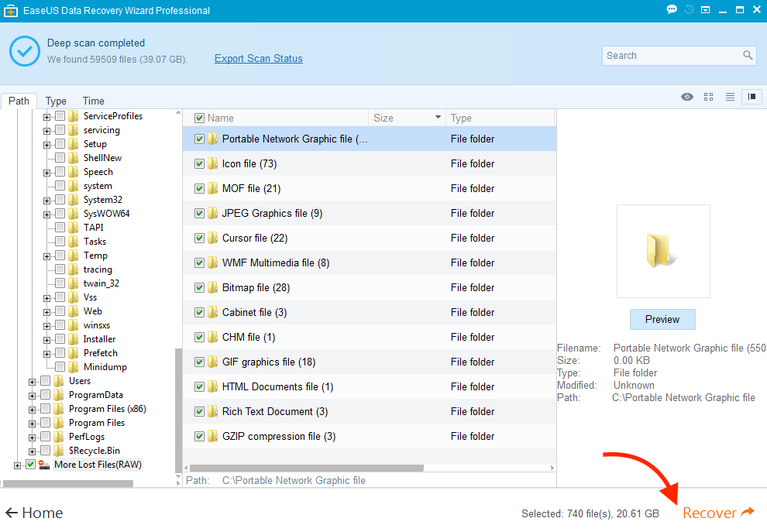767x532 pixels.
Task: Click the Home back arrow icon
Action: 12,513
